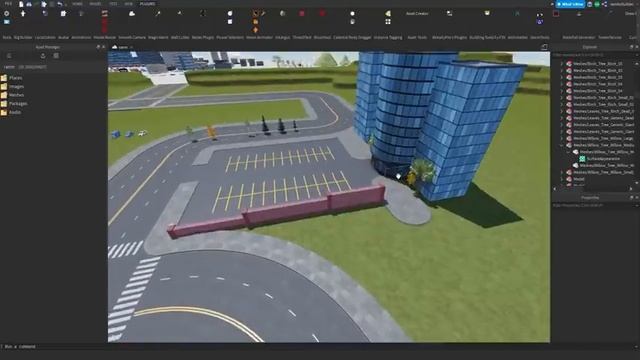Expand the Meshes/Willow_Tree_Willow_Large item
Viewport: 640px width, 360px height.
coord(562,138)
